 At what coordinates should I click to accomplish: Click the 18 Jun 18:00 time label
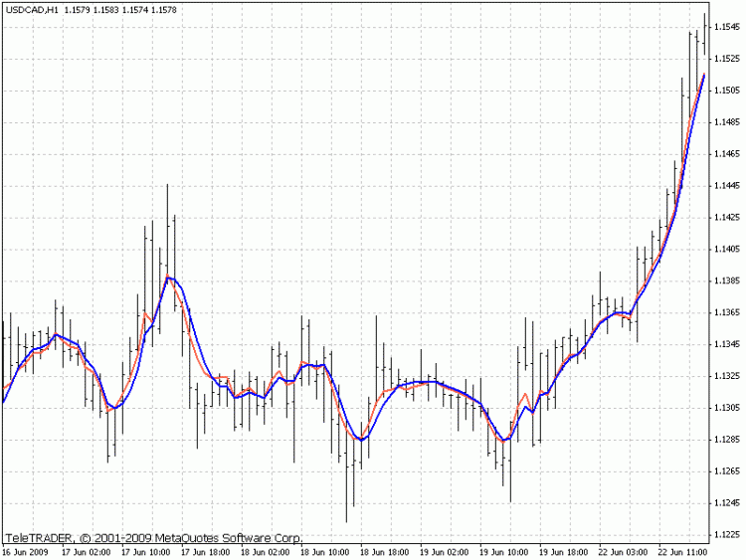pos(384,552)
